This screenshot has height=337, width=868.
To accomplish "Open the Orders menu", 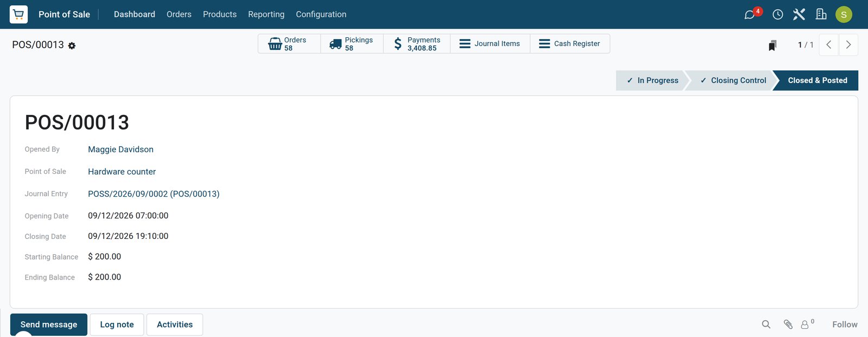I will click(179, 15).
